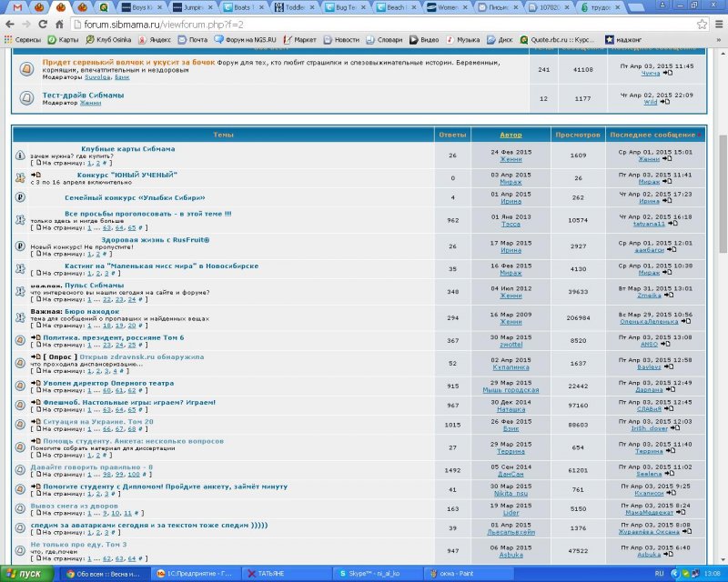
Task: Open topic Вывоз снега из дворов
Action: pos(74,505)
